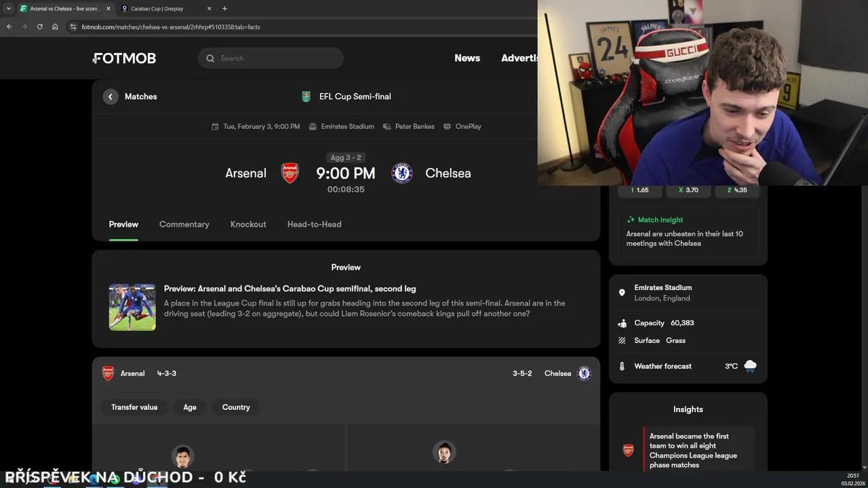Toggle the Transfer value filter
The height and width of the screenshot is (488, 868).
click(x=134, y=407)
